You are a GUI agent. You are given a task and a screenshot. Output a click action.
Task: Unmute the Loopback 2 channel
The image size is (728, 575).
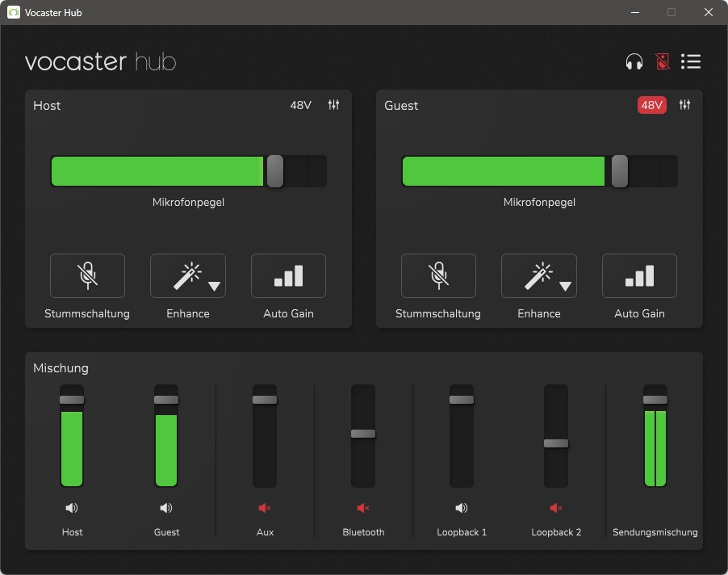(556, 508)
